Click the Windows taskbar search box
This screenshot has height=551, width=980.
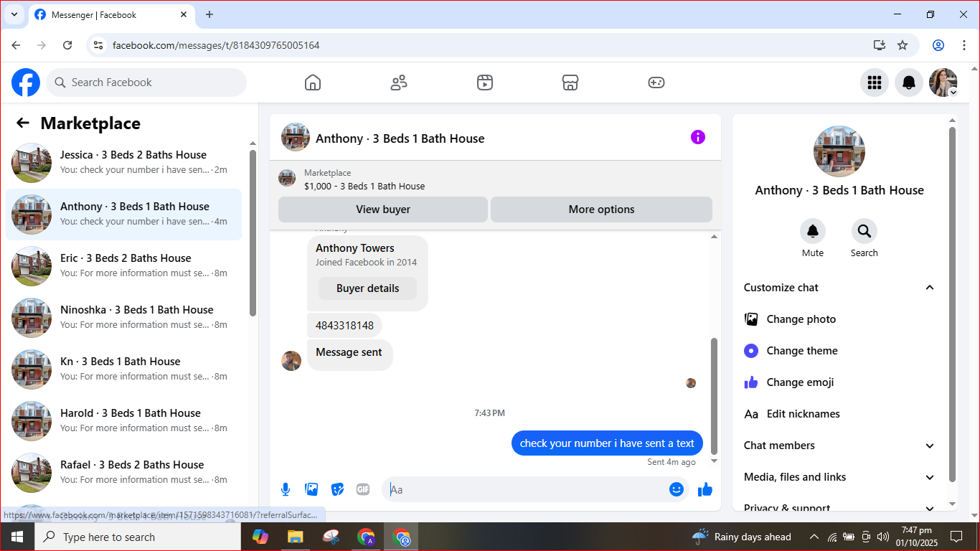[x=138, y=537]
